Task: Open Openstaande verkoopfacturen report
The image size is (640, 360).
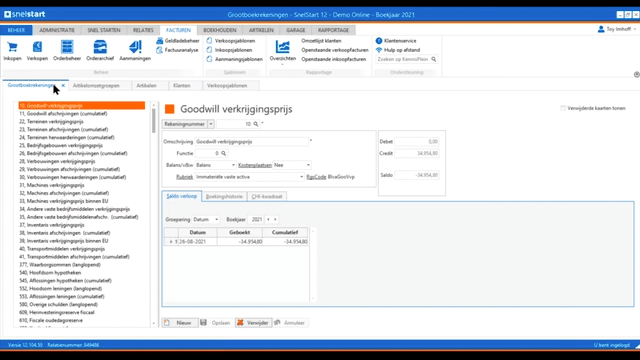Action: [x=335, y=50]
